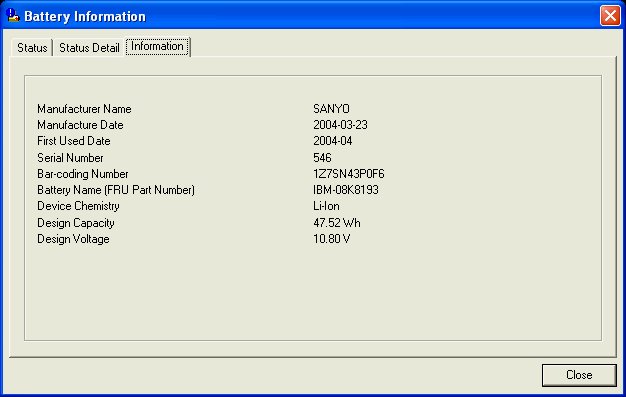Click the Serial Number label

(70, 158)
